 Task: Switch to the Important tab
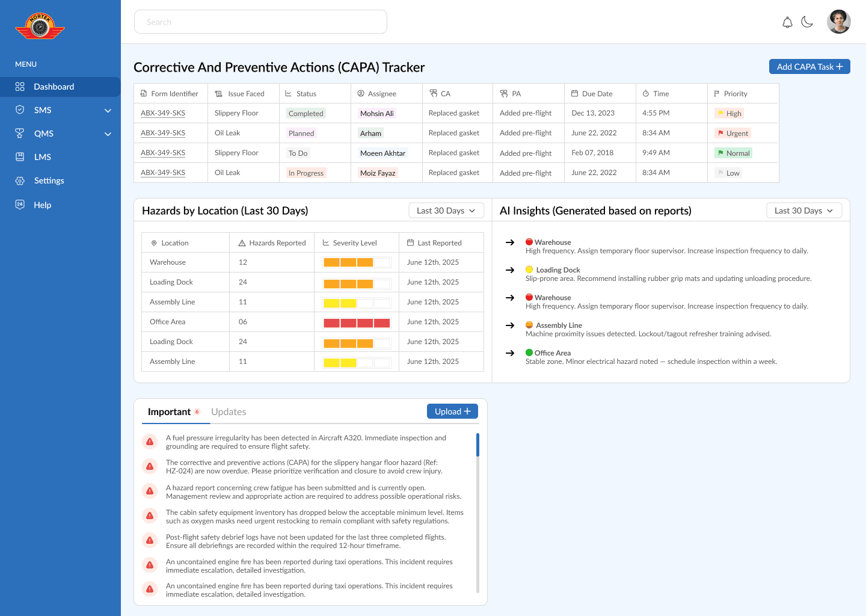coord(174,411)
